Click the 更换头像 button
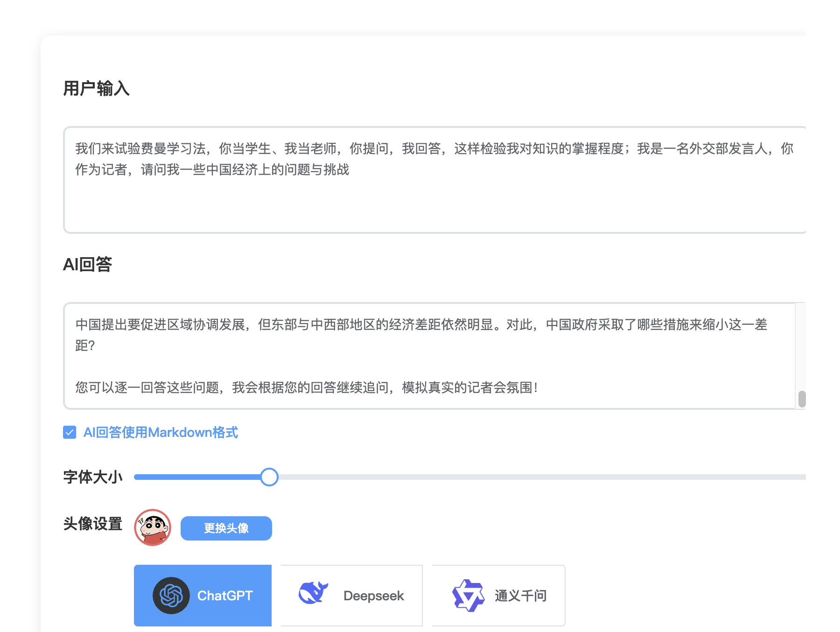Screen dimensions: 840x632 point(226,528)
